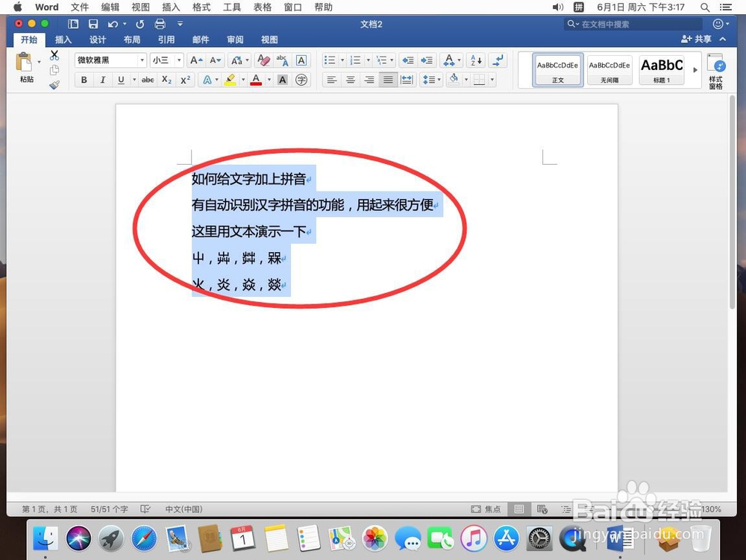Toggle Strikethrough formatting
The width and height of the screenshot is (746, 560).
pos(148,80)
